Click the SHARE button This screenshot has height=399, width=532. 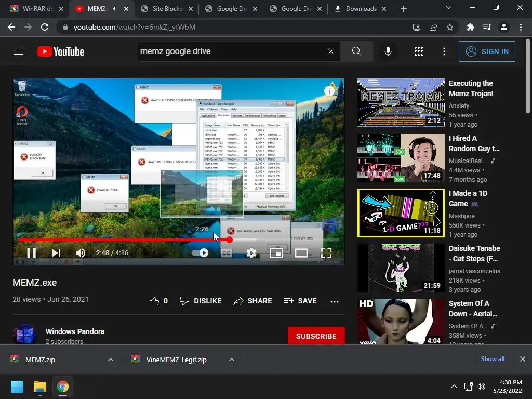(x=253, y=301)
